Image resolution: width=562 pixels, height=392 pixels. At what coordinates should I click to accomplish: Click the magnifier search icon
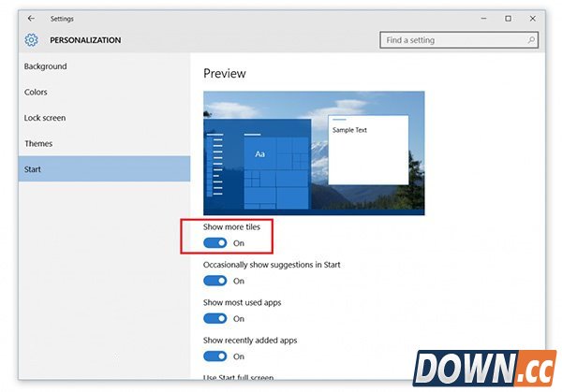pyautogui.click(x=532, y=40)
